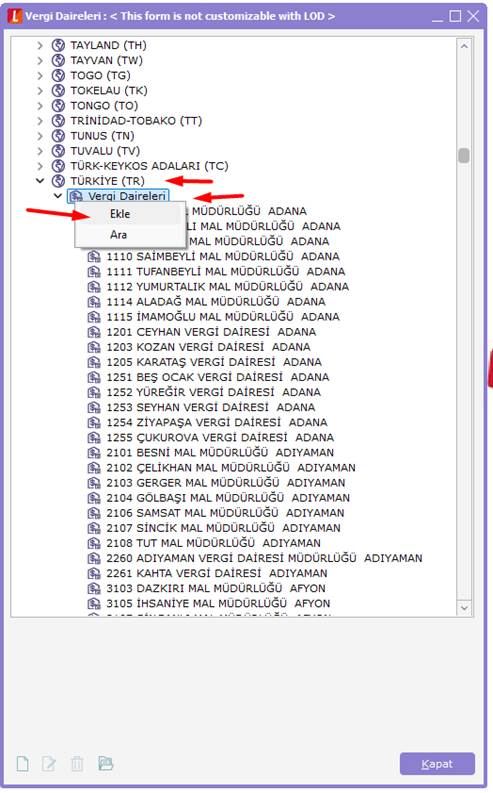The height and width of the screenshot is (793, 493).
Task: Expand the TONGO (TO) node
Action: [x=40, y=106]
